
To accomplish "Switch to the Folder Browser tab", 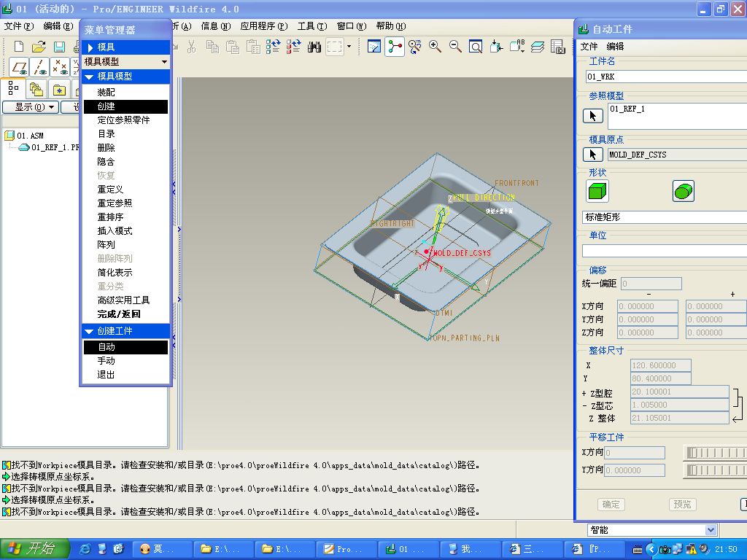I will point(36,89).
